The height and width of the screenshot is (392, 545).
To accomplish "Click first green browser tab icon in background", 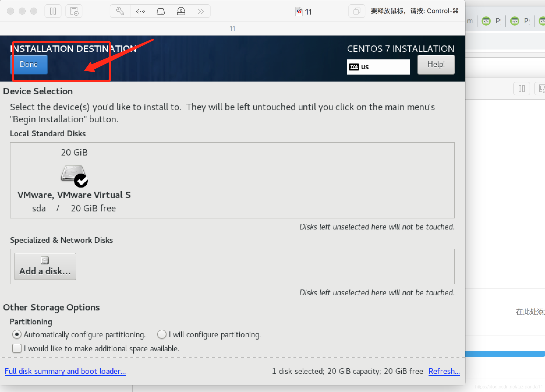I will tap(486, 21).
